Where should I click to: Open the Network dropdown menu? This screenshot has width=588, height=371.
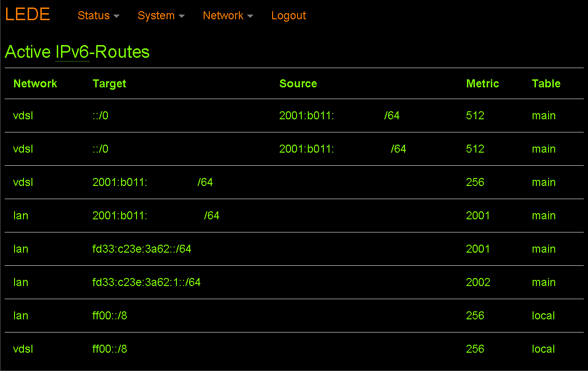tap(228, 15)
